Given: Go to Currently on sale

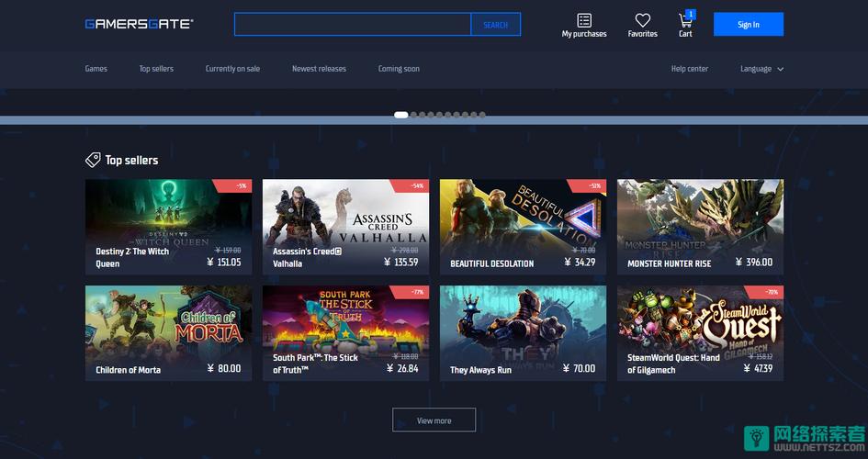Looking at the screenshot, I should (x=232, y=69).
